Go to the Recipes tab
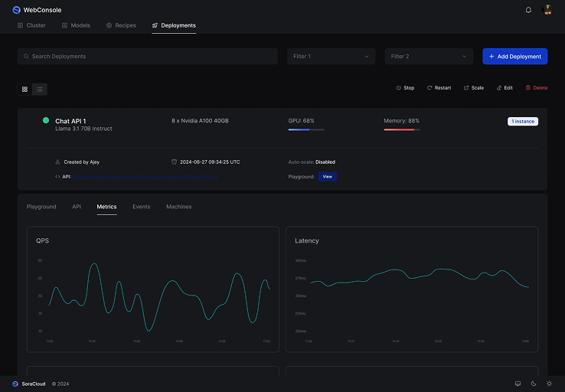The height and width of the screenshot is (392, 565). point(121,25)
